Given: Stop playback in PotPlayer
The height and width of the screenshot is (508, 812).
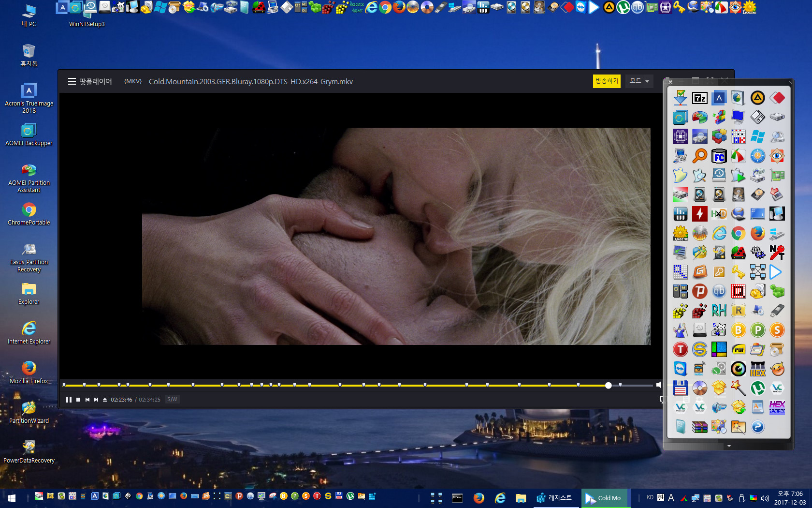Looking at the screenshot, I should pyautogui.click(x=78, y=400).
